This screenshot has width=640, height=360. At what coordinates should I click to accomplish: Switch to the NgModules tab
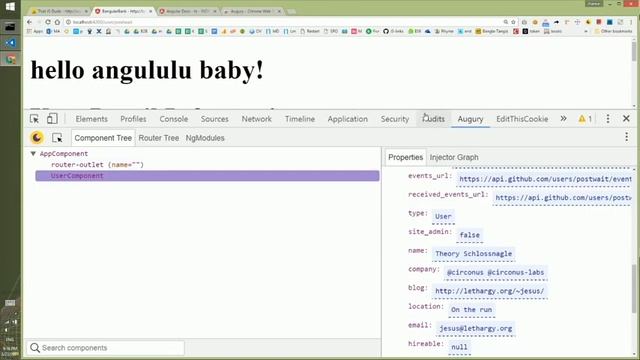click(x=205, y=138)
